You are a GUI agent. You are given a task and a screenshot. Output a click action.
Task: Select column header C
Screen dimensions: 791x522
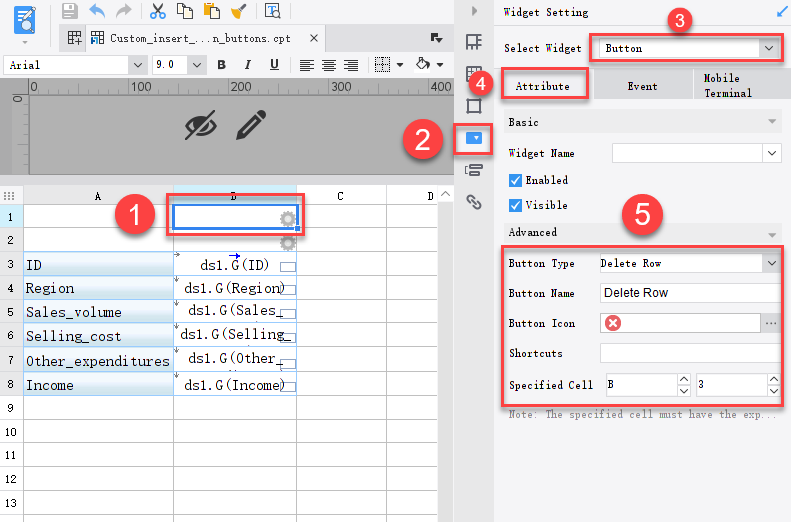341,196
